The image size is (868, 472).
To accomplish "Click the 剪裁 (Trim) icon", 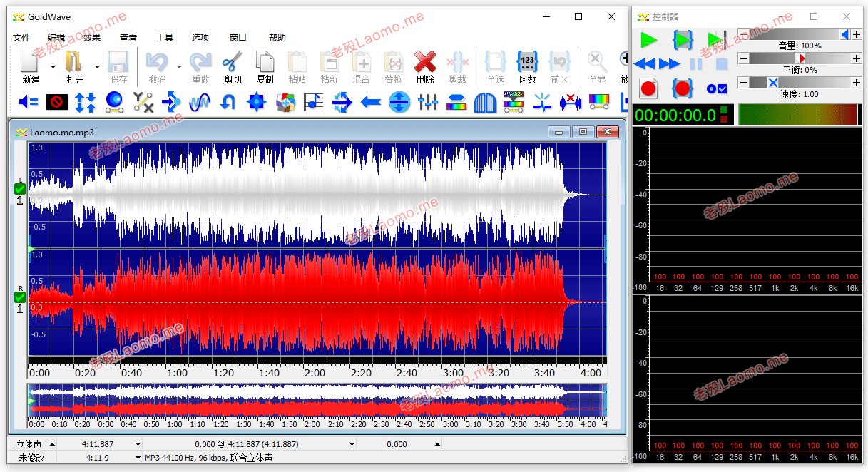I will [457, 62].
